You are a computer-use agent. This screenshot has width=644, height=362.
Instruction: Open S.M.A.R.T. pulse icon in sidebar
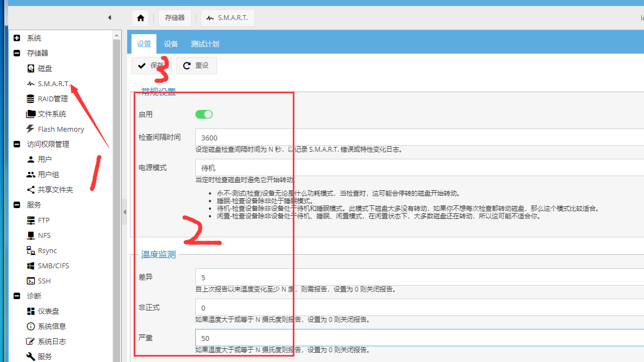31,83
